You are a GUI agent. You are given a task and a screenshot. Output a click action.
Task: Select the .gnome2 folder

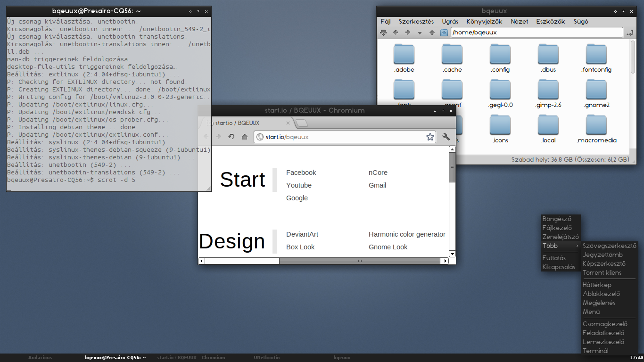pos(596,94)
